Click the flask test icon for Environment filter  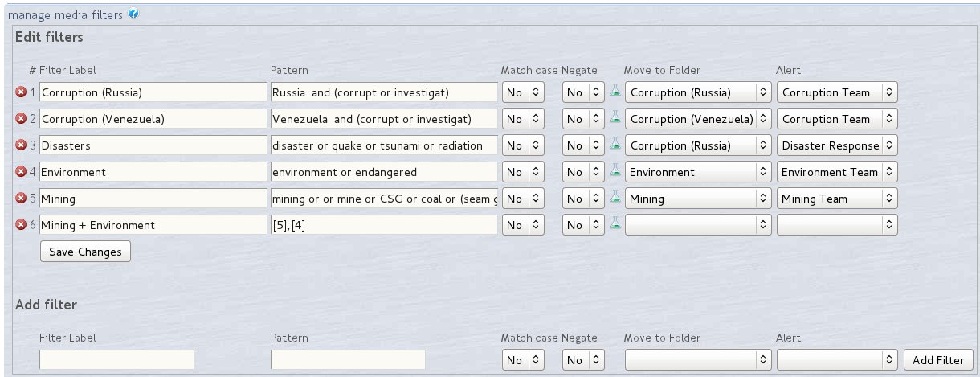tap(615, 172)
